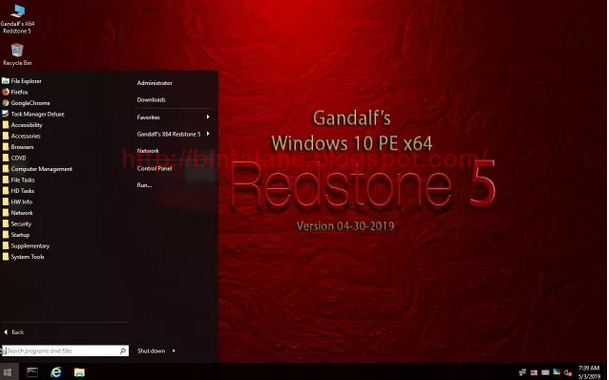
Task: Open the Accessibility folder
Action: pyautogui.click(x=23, y=125)
